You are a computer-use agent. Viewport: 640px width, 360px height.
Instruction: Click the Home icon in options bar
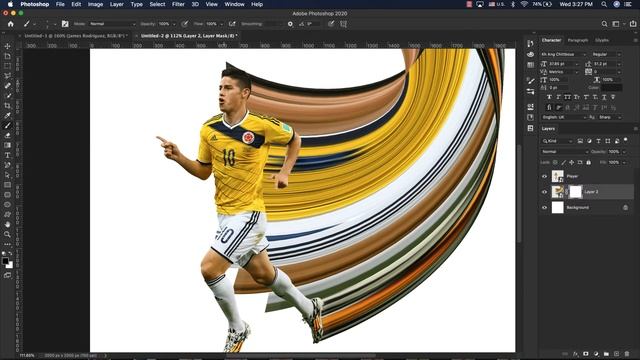(11, 24)
